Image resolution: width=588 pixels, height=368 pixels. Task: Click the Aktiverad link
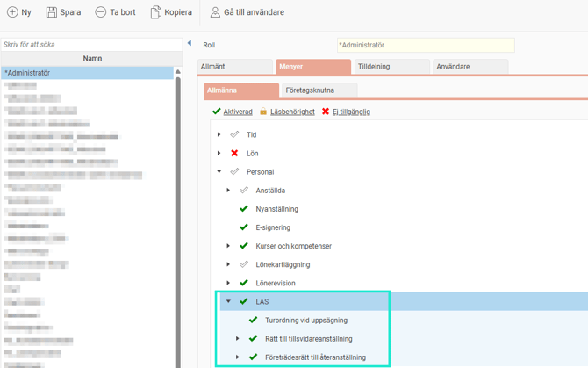[x=238, y=112]
